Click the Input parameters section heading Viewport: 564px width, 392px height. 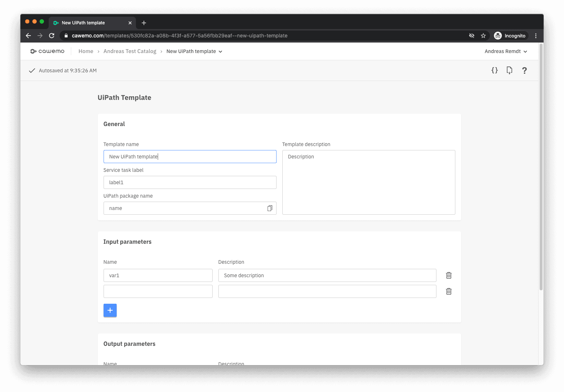point(127,242)
